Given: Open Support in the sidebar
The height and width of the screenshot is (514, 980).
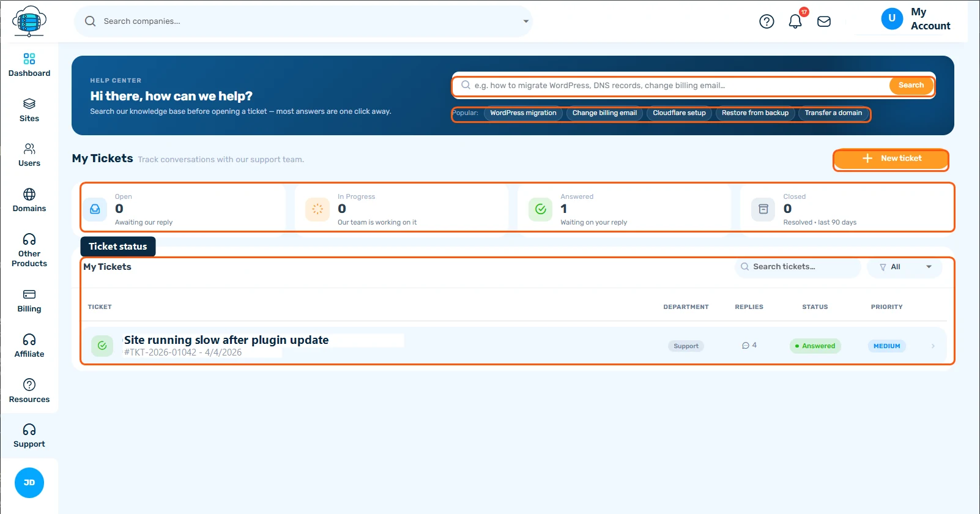Looking at the screenshot, I should [29, 436].
